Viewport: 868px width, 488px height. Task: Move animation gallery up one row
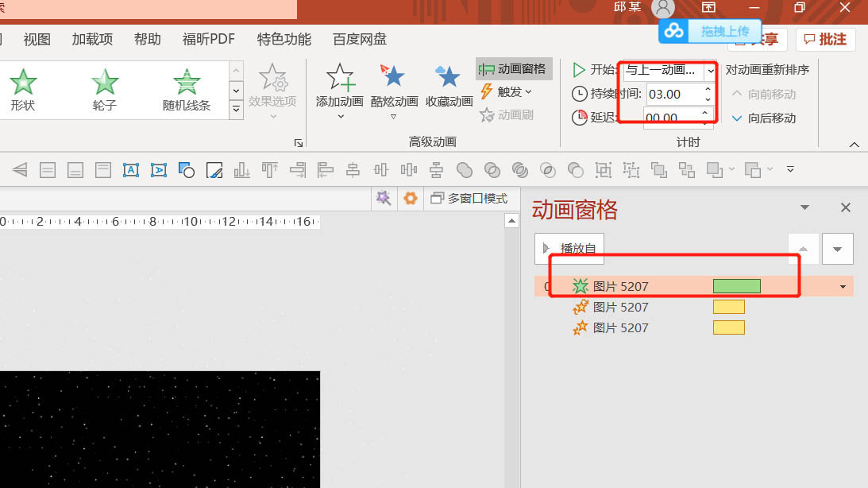tap(237, 71)
